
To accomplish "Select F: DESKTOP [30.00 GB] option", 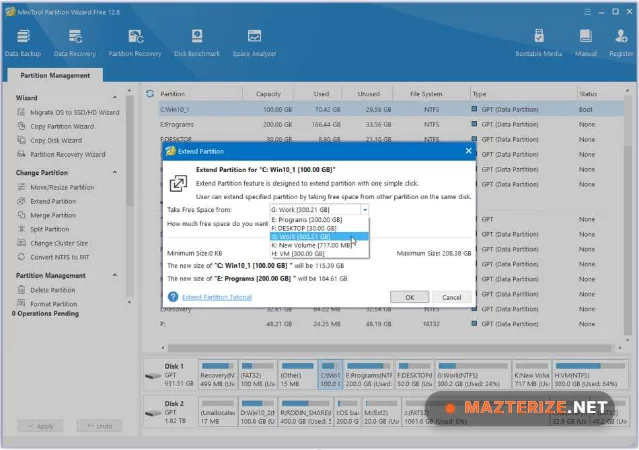I will tap(320, 228).
